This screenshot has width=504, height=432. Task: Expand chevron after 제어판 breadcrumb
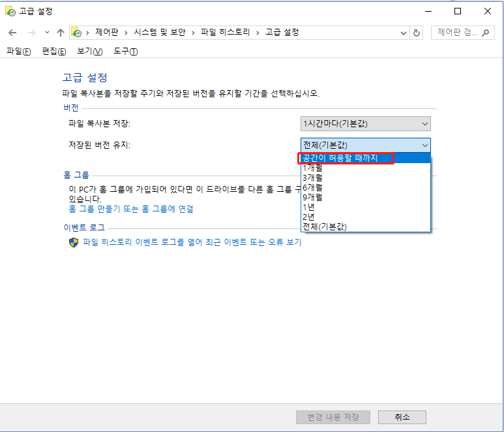pos(126,33)
